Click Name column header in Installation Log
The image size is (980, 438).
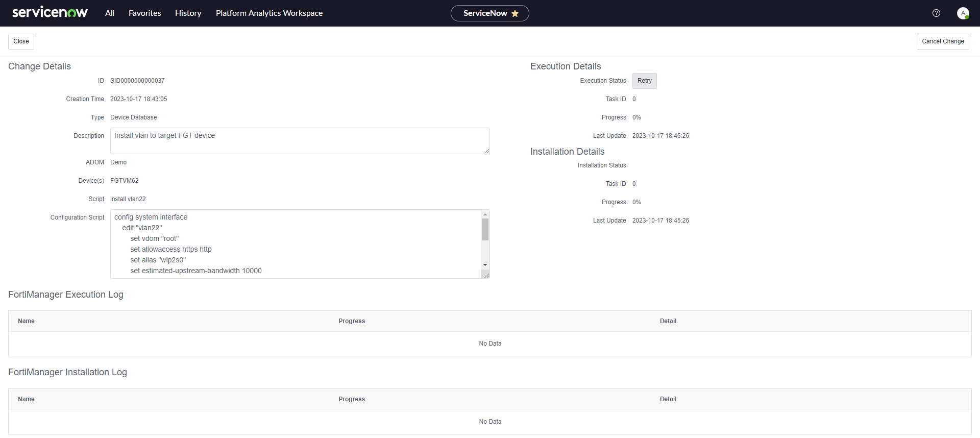click(x=26, y=399)
